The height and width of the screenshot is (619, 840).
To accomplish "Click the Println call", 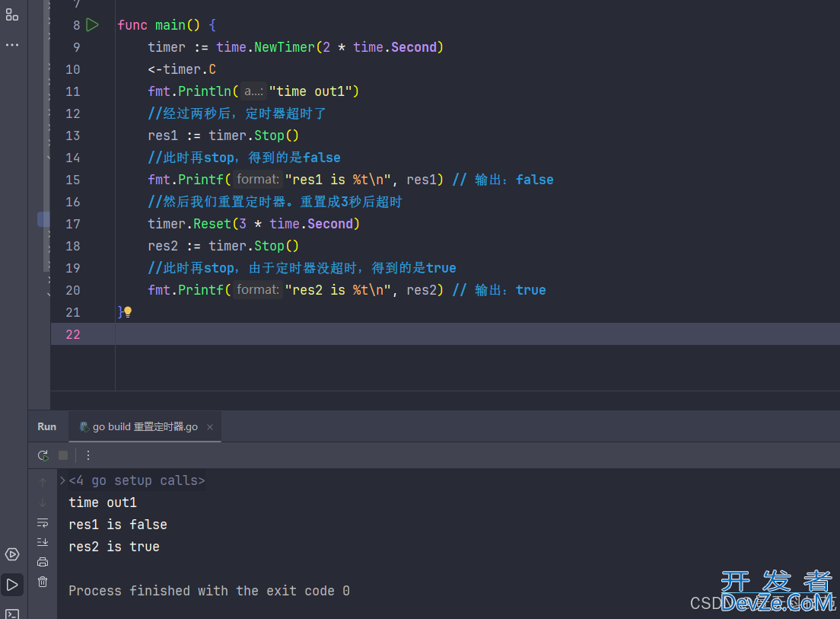I will tap(205, 91).
